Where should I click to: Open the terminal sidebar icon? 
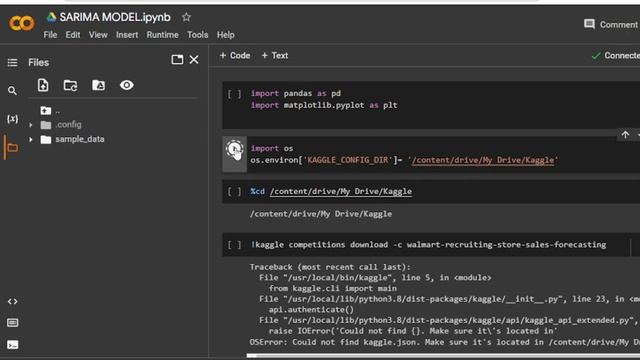pyautogui.click(x=12, y=345)
